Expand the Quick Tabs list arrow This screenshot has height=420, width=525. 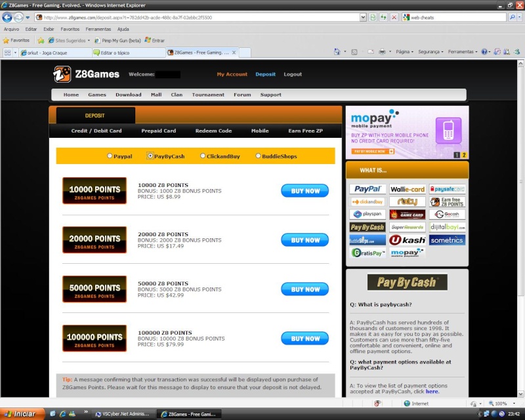point(15,52)
